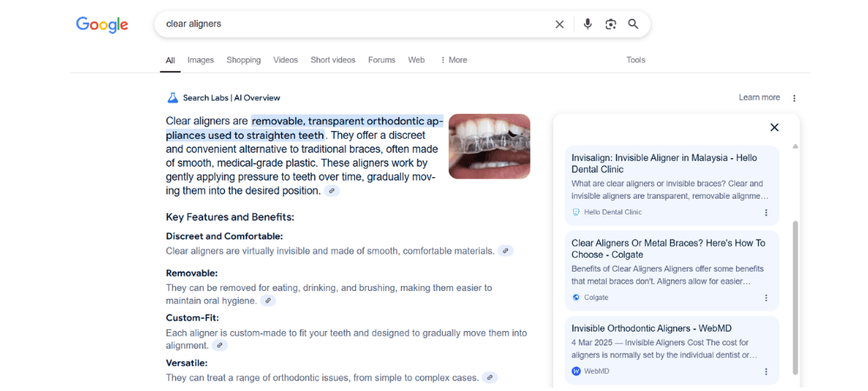Open three-dot menu on Colgate card
Screen dimensions: 868x391
(x=766, y=298)
